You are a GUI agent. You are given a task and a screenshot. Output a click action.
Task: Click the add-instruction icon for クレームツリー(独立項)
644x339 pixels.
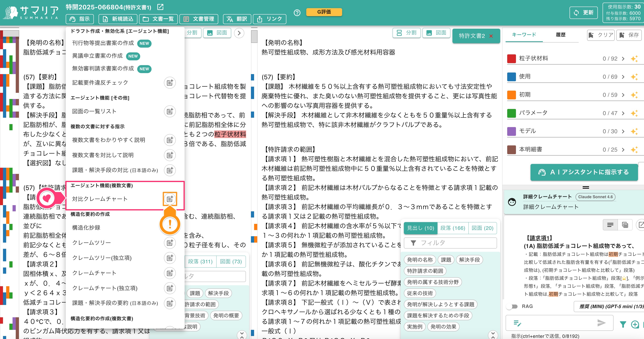point(170,258)
